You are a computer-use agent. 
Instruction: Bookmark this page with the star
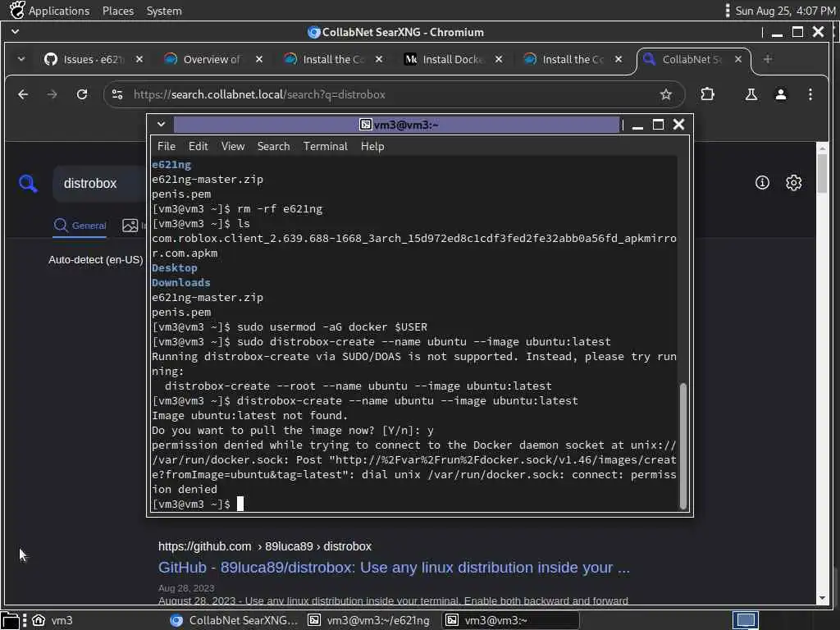pos(666,95)
